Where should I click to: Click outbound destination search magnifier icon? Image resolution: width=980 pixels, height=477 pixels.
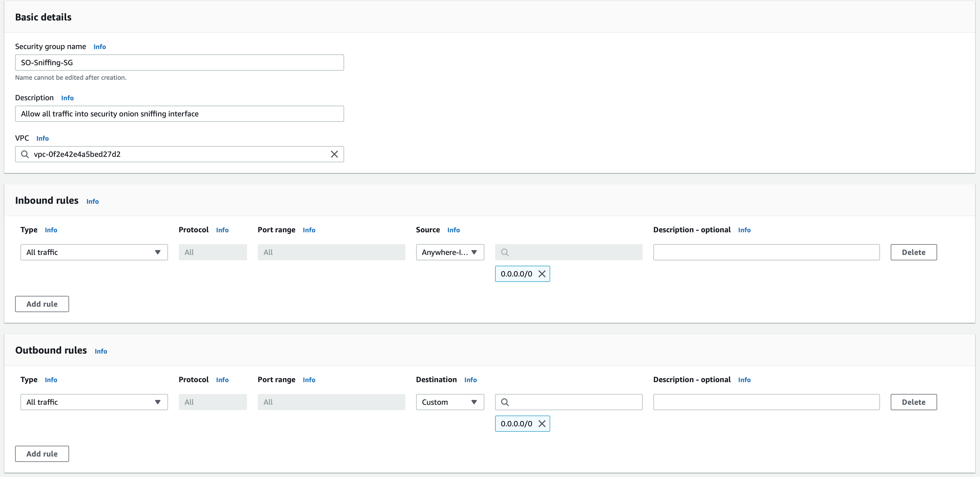point(505,402)
